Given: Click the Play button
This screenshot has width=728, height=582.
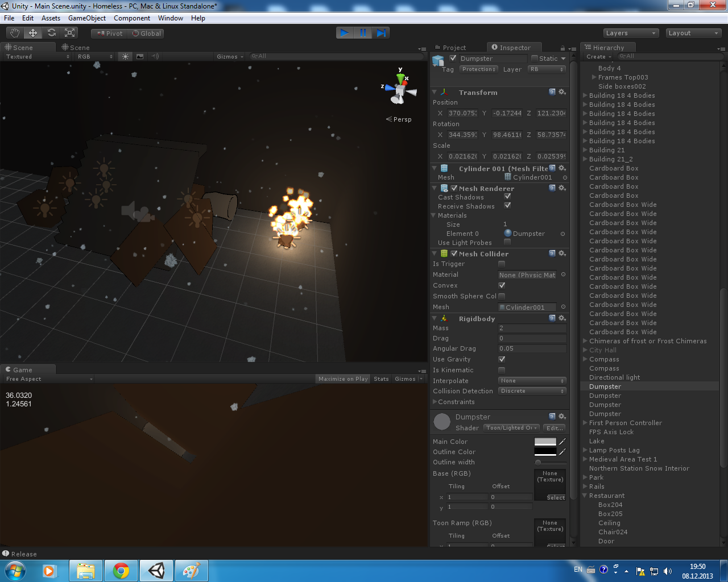Looking at the screenshot, I should (345, 33).
